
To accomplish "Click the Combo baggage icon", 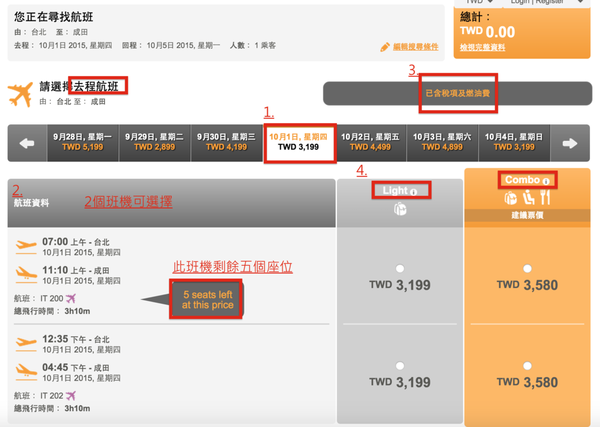I will (510, 198).
